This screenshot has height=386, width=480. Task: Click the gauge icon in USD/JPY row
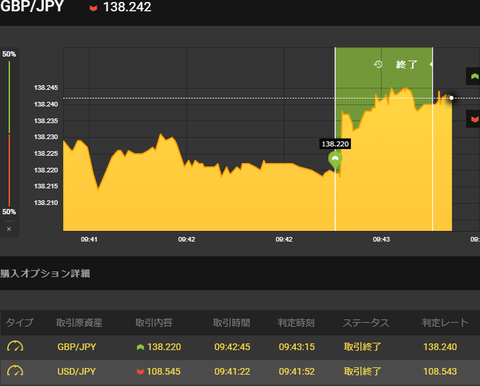point(15,371)
